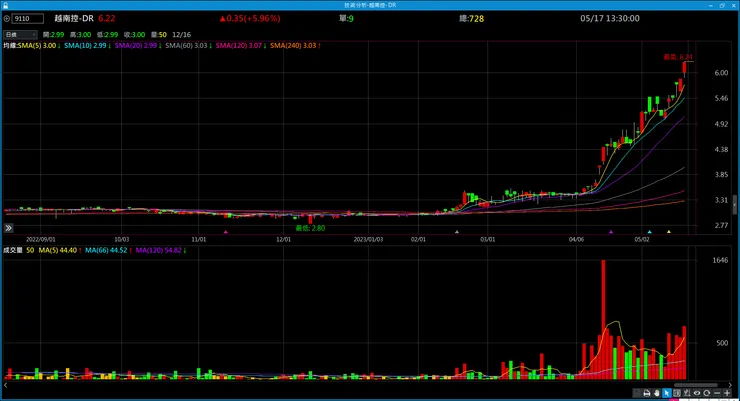Click the 05/17 13:30:00 timestamp
This screenshot has width=740, height=401.
click(610, 19)
